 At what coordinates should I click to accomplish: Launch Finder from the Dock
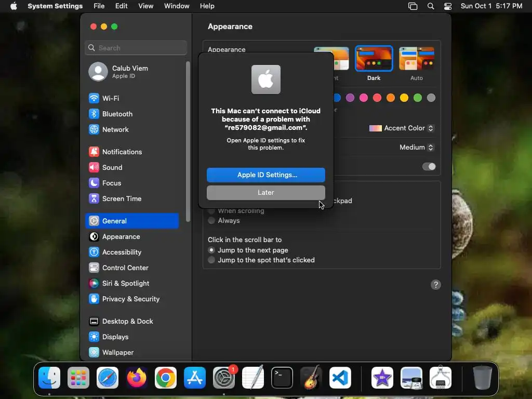pyautogui.click(x=49, y=378)
